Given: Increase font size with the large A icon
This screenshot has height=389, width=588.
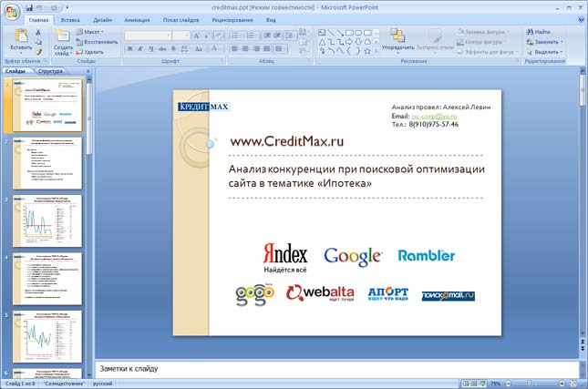Looking at the screenshot, I should pos(196,36).
